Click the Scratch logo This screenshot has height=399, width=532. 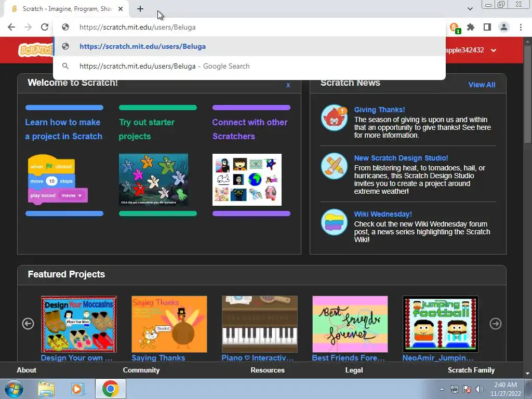pos(35,50)
